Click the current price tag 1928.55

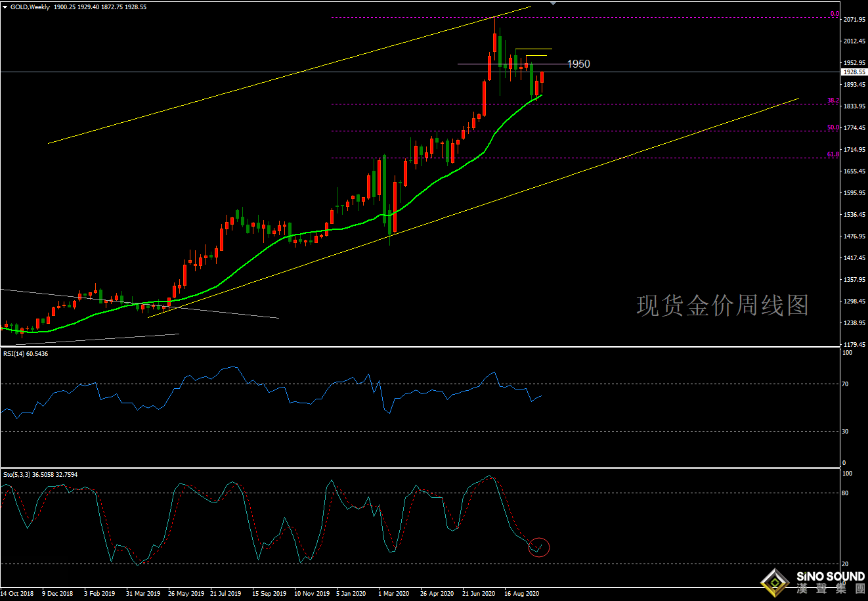tap(854, 72)
